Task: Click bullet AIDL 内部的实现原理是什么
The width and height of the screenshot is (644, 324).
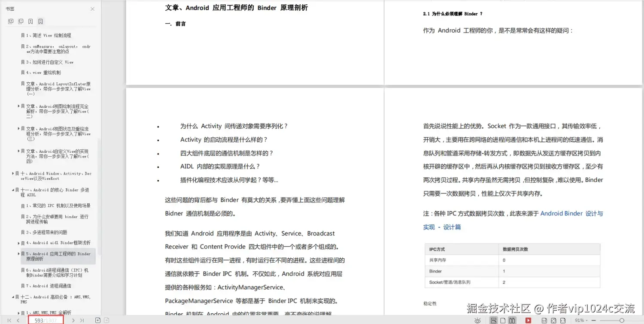Action: (220, 167)
